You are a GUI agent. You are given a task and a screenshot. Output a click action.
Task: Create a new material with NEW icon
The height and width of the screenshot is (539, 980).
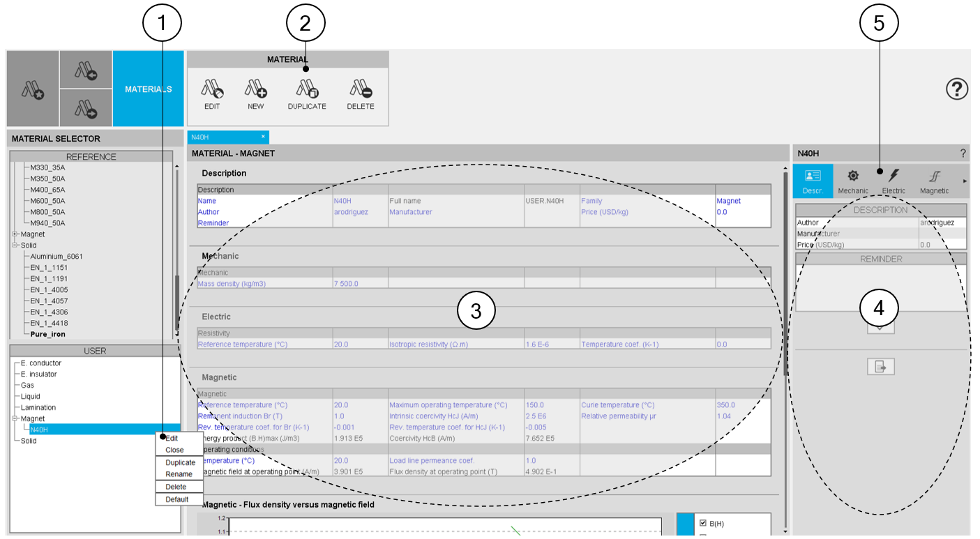click(x=255, y=89)
